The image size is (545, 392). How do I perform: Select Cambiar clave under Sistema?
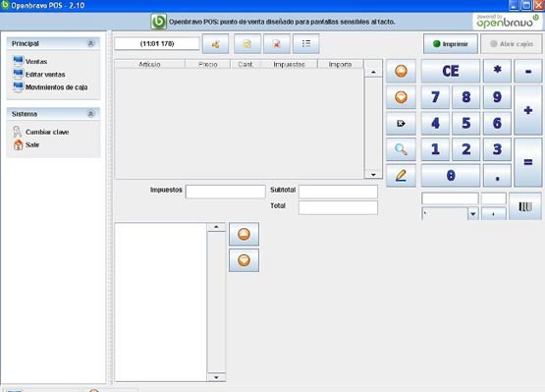[x=47, y=132]
